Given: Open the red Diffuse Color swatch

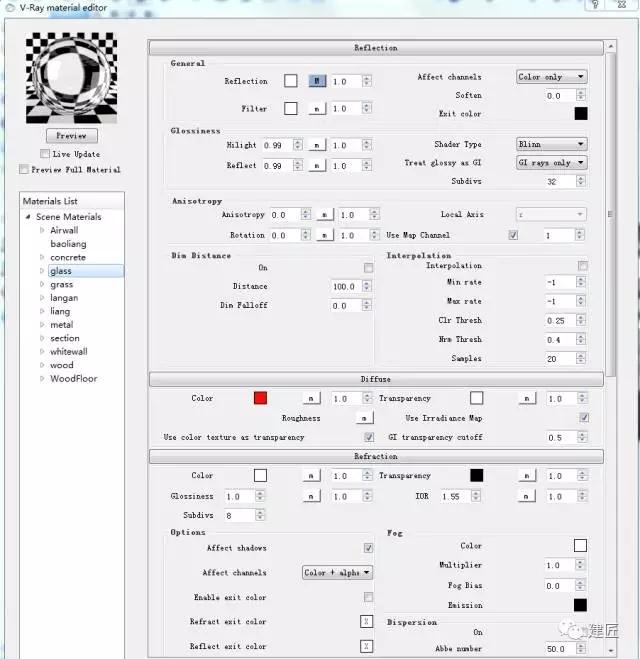Looking at the screenshot, I should [261, 398].
